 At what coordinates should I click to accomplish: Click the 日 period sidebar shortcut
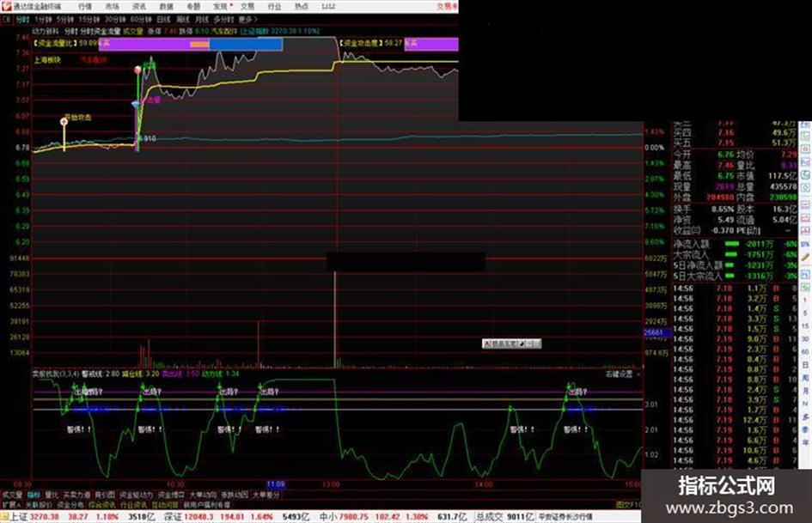805,365
